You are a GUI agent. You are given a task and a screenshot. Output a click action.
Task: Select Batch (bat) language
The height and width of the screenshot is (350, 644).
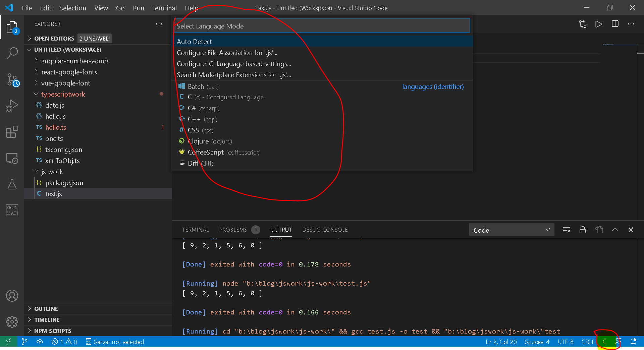point(322,86)
